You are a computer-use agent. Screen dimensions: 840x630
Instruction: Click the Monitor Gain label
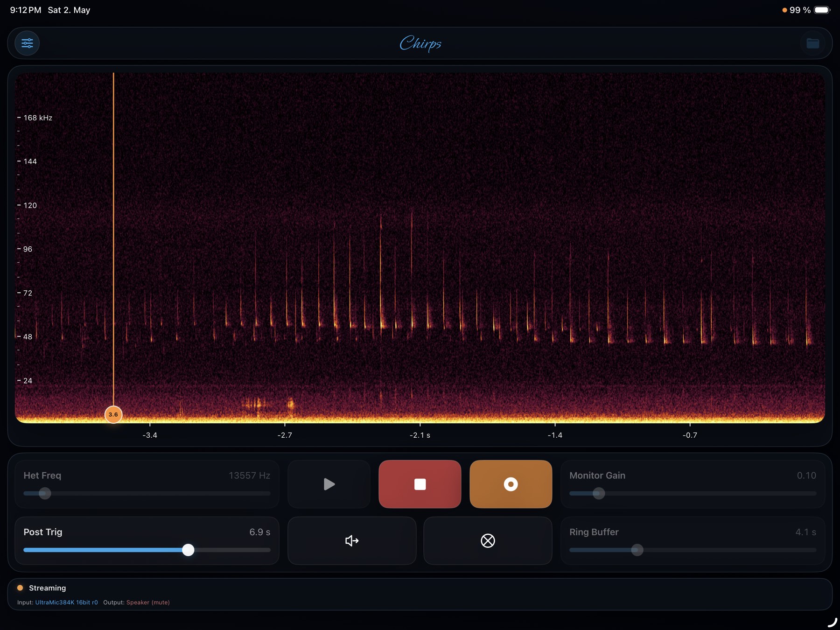[x=597, y=476]
